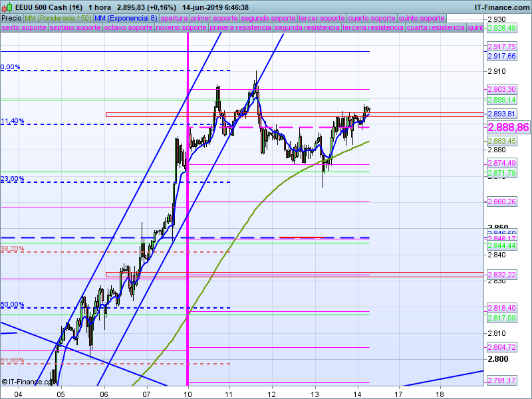Click the 38,20% Fibonacci level label
Image resolution: width=532 pixels, height=399 pixels.
pyautogui.click(x=13, y=249)
